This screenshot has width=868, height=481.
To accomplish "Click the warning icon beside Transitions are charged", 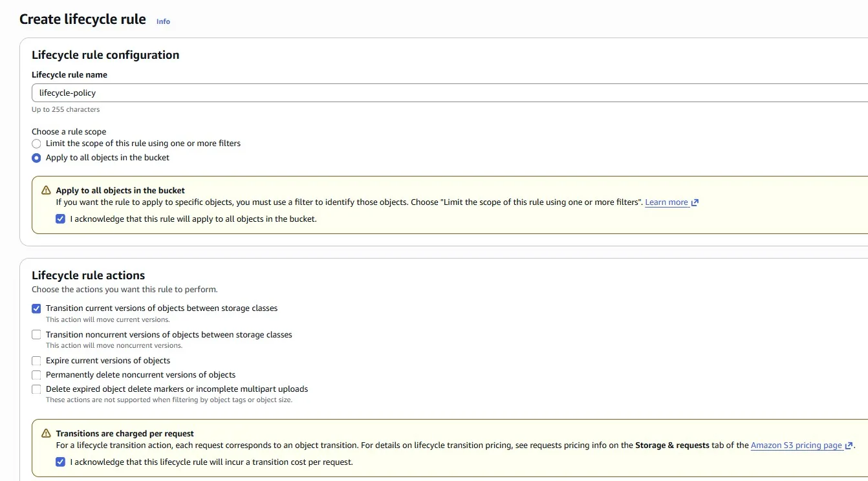I will 46,434.
